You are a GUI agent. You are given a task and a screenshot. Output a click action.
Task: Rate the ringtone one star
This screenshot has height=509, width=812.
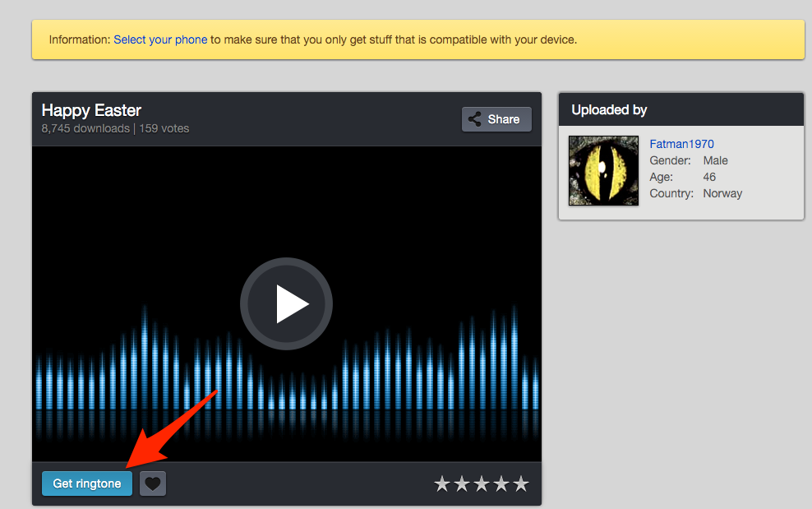(x=442, y=484)
